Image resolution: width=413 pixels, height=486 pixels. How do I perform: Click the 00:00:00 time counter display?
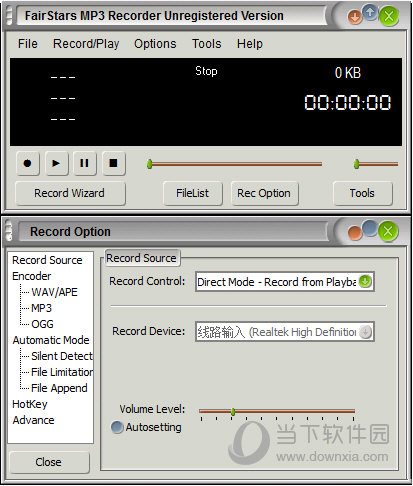[347, 102]
